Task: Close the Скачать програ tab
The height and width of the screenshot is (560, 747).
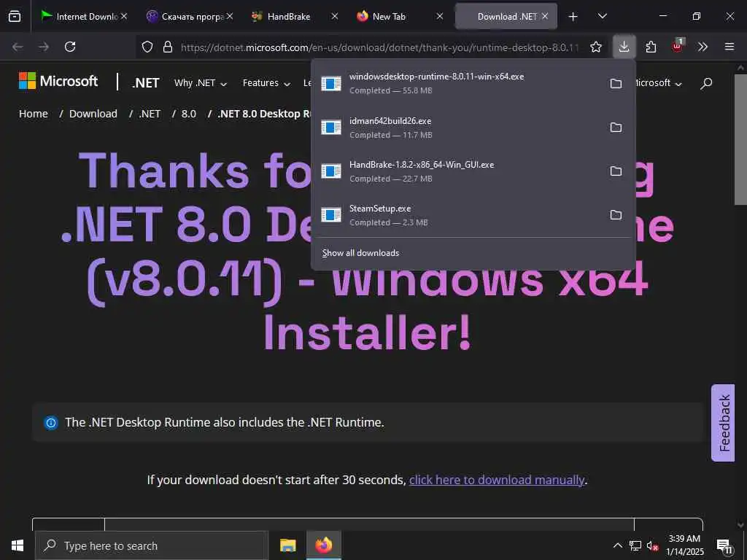Action: click(x=230, y=16)
